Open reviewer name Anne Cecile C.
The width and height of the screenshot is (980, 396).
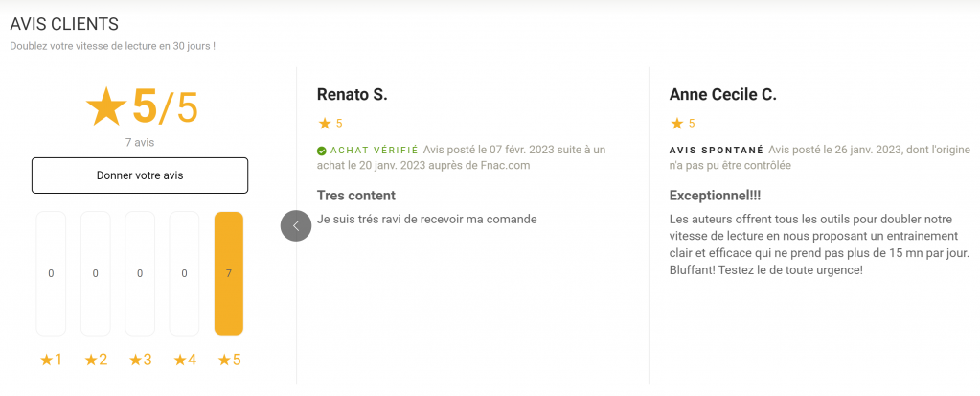point(722,94)
